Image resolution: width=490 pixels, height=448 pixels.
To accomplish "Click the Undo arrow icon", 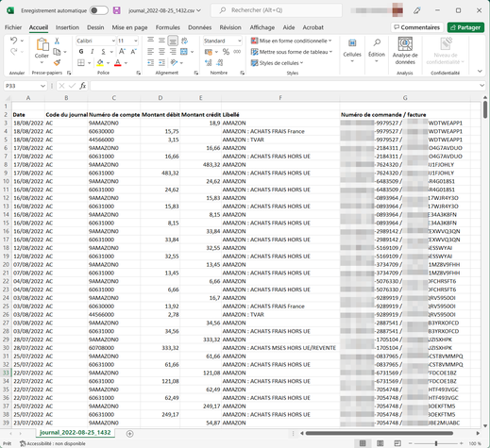I will pyautogui.click(x=13, y=41).
